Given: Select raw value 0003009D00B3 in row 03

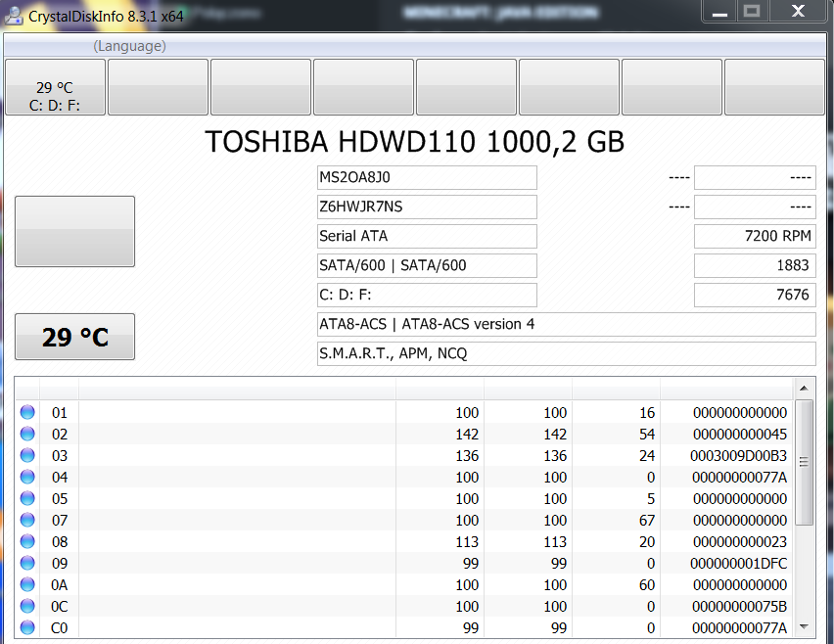Looking at the screenshot, I should 738,456.
